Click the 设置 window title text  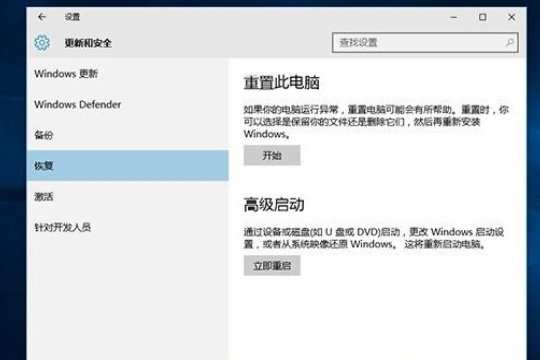pyautogui.click(x=72, y=17)
